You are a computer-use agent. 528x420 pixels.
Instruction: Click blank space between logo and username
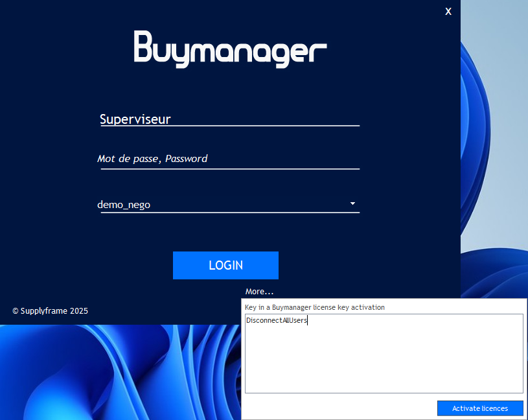230,87
